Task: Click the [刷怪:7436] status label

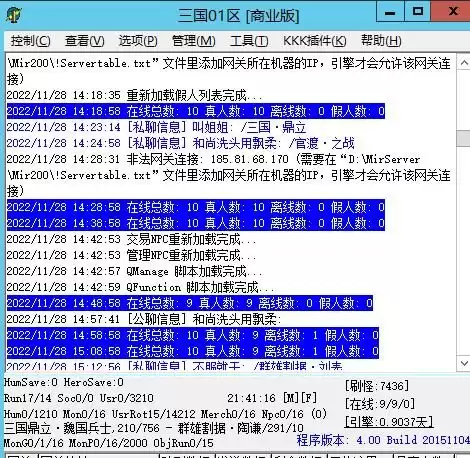Action: [x=377, y=386]
